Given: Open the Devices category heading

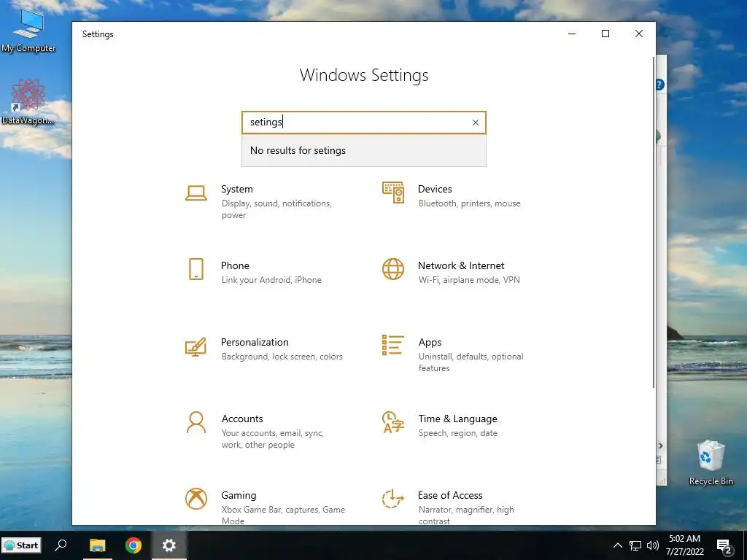Looking at the screenshot, I should click(435, 189).
